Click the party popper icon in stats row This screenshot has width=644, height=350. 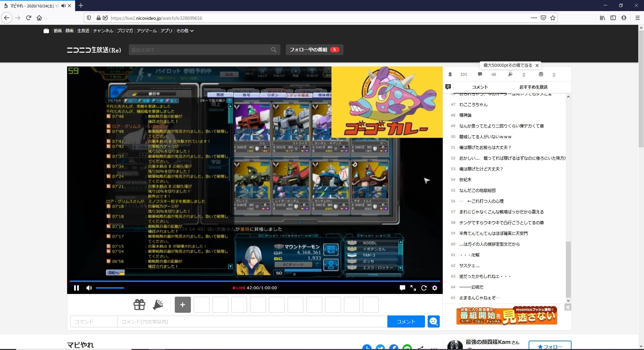[510, 74]
